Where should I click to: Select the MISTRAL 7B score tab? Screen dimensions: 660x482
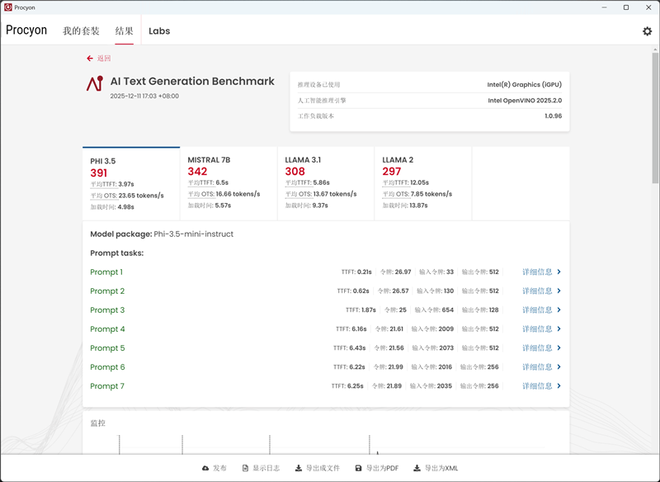click(228, 183)
